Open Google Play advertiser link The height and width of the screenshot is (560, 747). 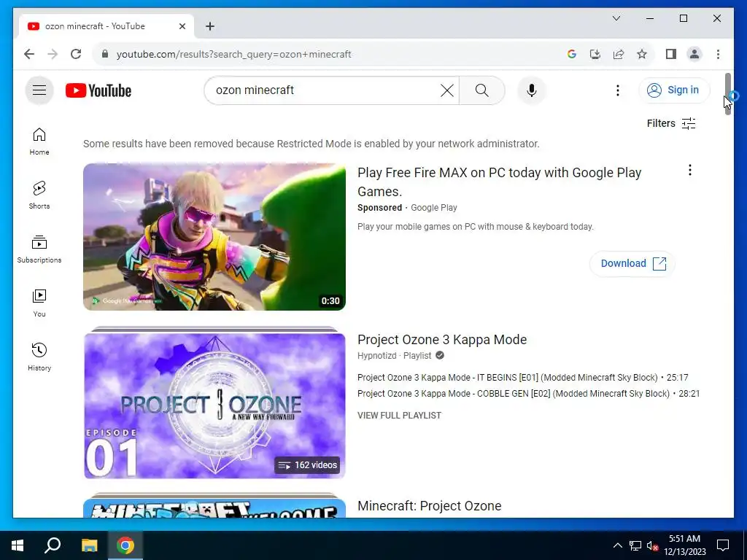(433, 208)
